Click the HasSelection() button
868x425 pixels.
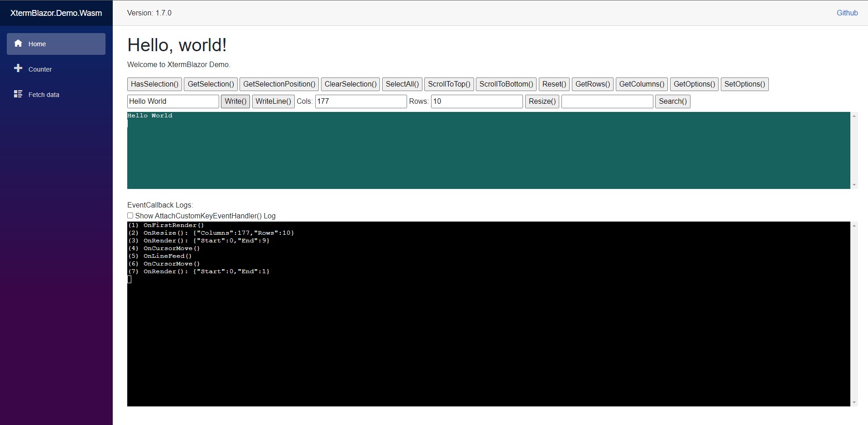[x=154, y=84]
